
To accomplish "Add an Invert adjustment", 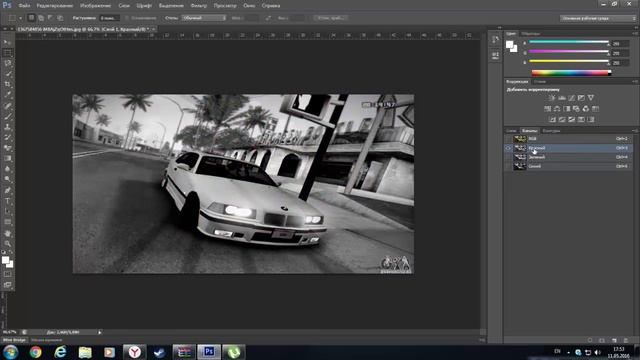I will click(x=552, y=119).
